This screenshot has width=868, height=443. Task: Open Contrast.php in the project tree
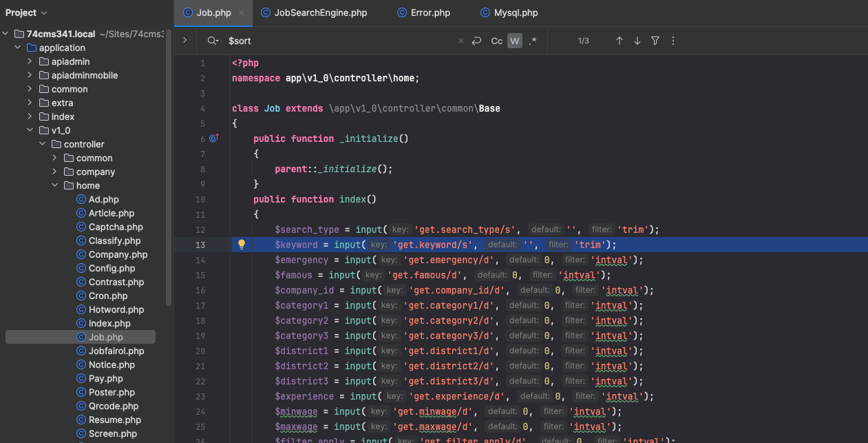click(x=110, y=282)
